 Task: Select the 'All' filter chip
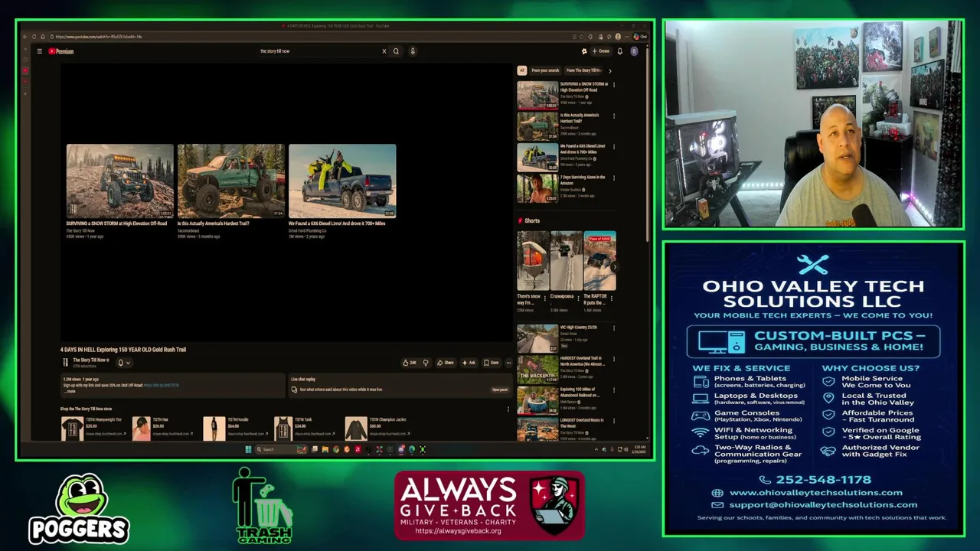522,70
